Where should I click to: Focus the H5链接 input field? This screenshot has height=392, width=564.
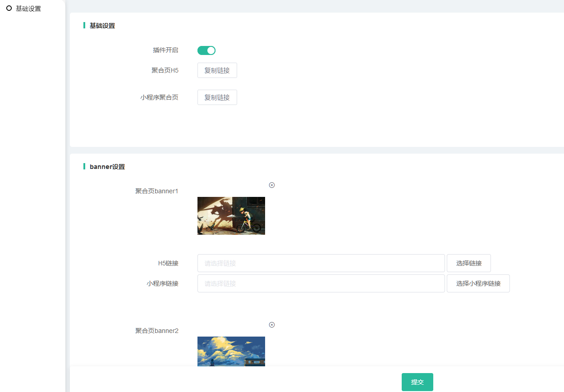pos(321,263)
